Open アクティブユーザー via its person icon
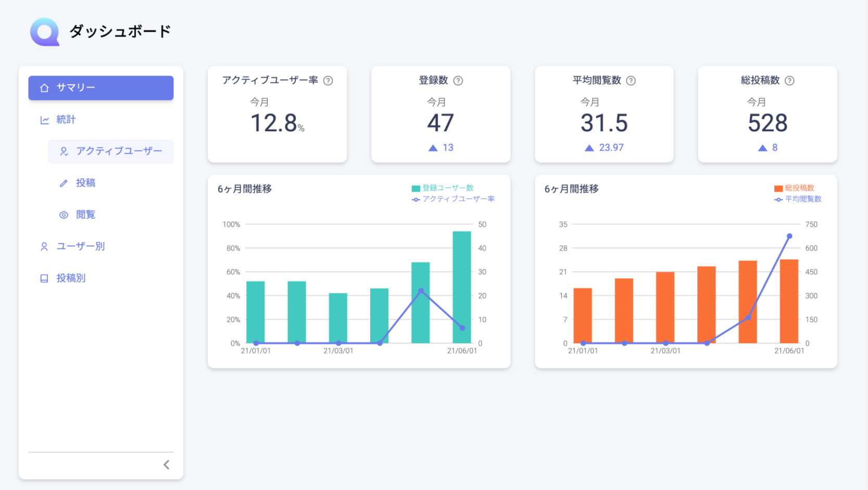This screenshot has height=490, width=868. click(x=64, y=151)
